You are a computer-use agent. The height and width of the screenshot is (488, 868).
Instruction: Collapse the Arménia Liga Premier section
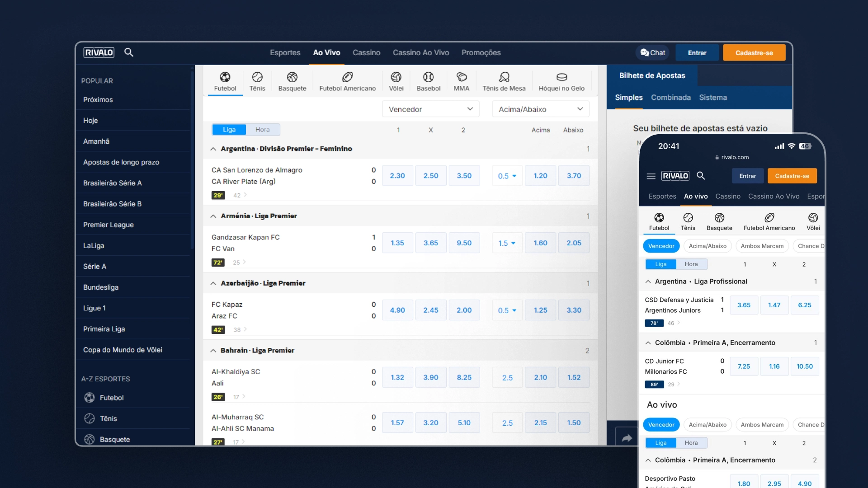point(213,216)
